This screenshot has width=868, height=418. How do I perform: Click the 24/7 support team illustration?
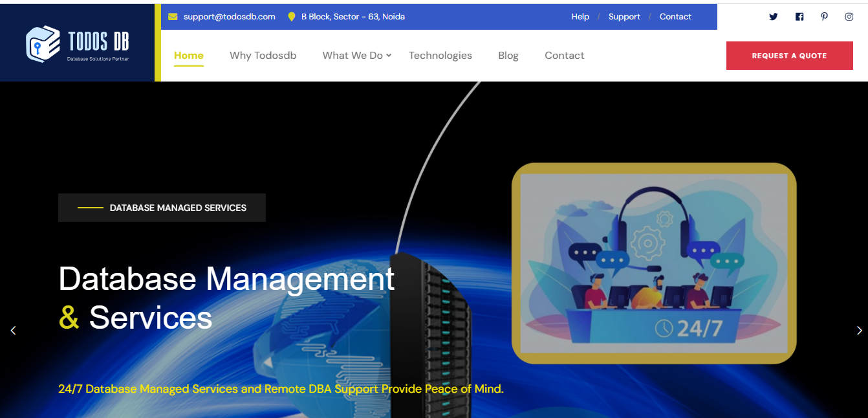click(654, 263)
